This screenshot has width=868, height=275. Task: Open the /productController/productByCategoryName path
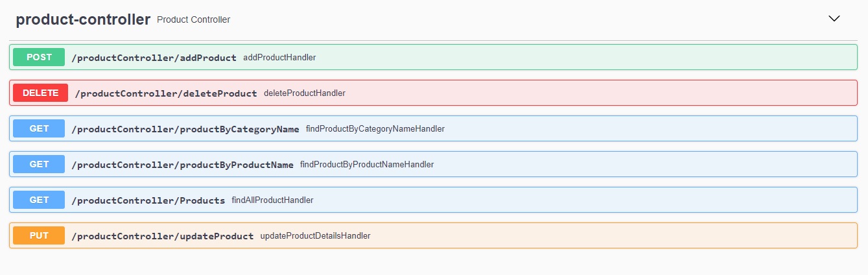[185, 129]
